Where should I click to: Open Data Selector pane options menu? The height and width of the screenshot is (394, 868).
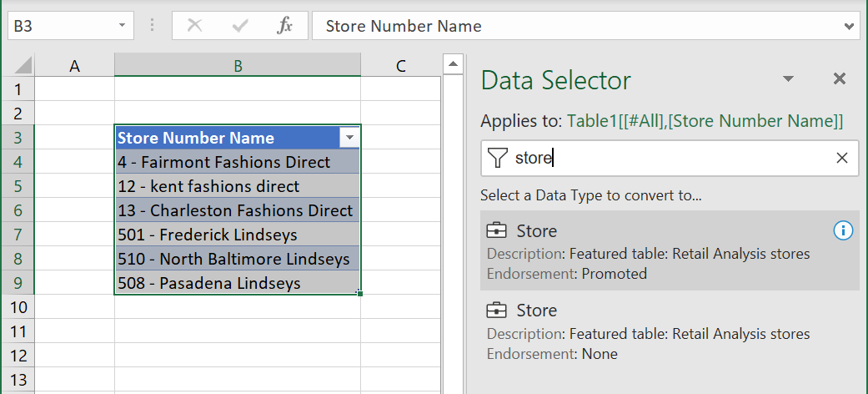coord(788,79)
